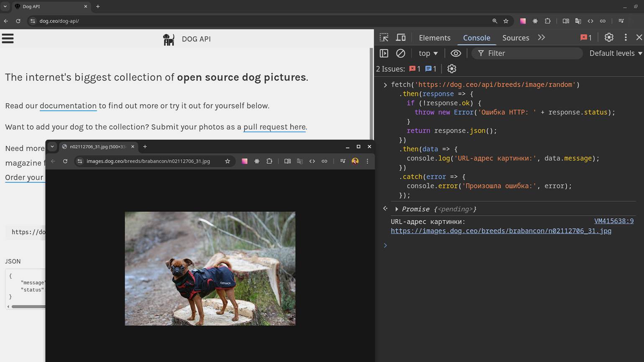644x362 pixels.
Task: Open the extensions puzzle icon in main toolbar
Action: [547, 21]
